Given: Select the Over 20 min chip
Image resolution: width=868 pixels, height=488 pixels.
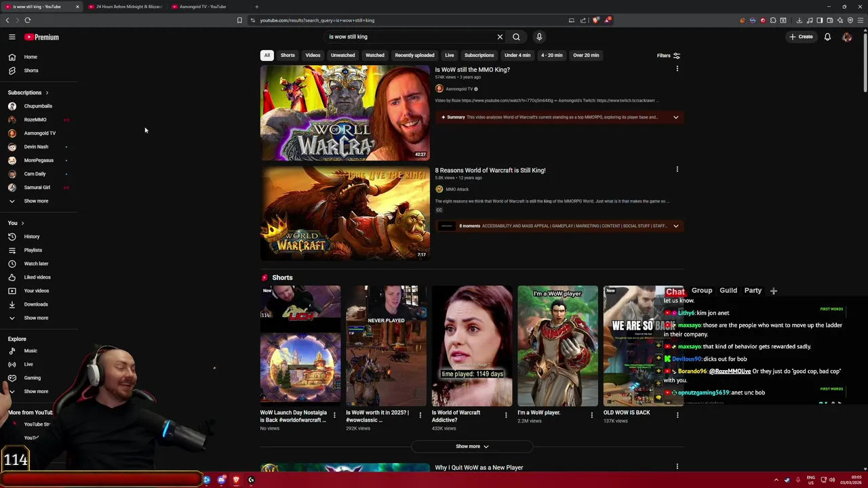Looking at the screenshot, I should pyautogui.click(x=586, y=56).
